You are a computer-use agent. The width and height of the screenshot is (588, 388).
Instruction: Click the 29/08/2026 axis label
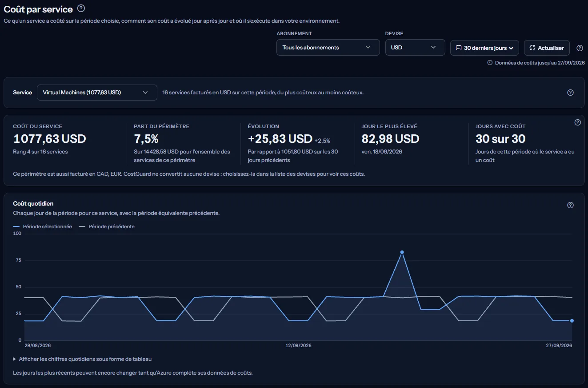click(x=37, y=345)
